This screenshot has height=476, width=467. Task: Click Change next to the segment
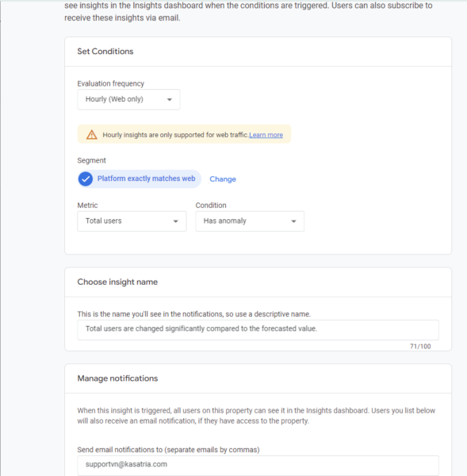click(223, 179)
